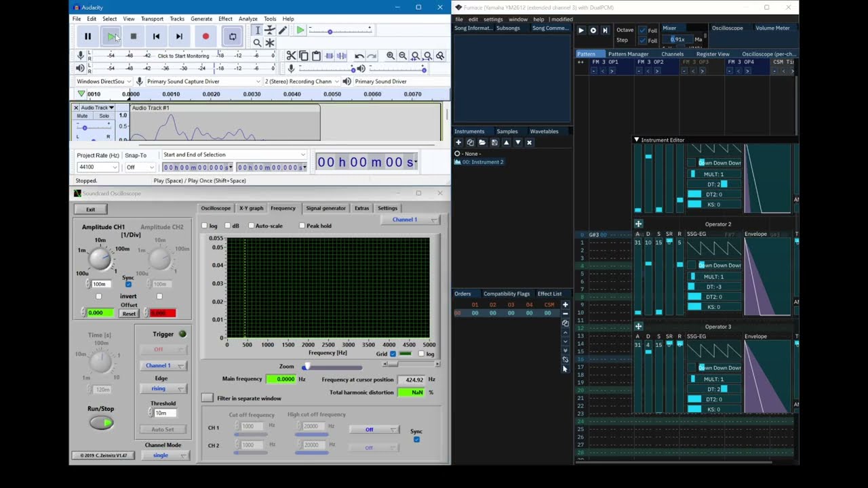
Task: Toggle amplitude Sync checkbox
Action: coord(128,284)
